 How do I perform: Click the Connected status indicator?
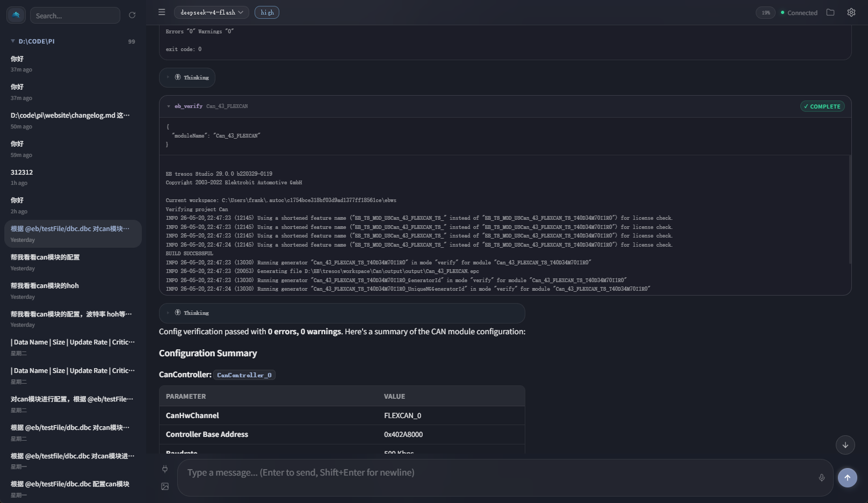(799, 12)
